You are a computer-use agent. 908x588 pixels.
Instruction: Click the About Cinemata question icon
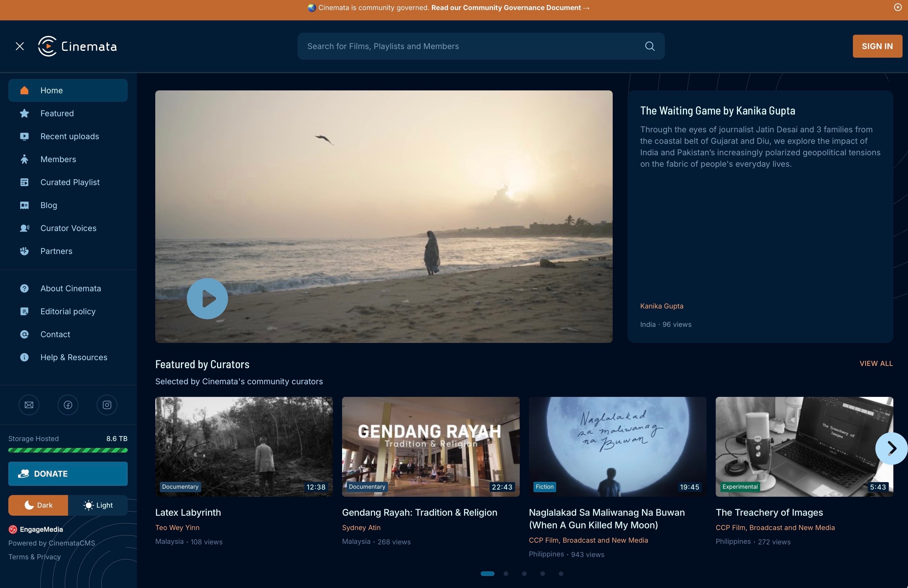coord(24,288)
